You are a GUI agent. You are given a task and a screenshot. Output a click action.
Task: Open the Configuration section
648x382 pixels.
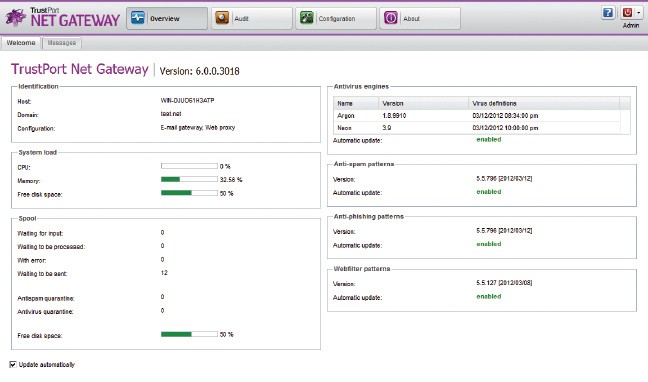click(x=336, y=18)
